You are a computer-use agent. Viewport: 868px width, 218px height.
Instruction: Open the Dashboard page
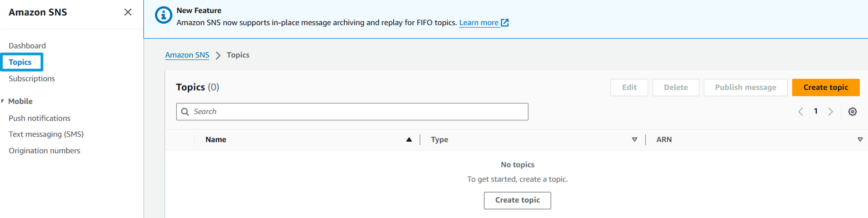point(27,45)
